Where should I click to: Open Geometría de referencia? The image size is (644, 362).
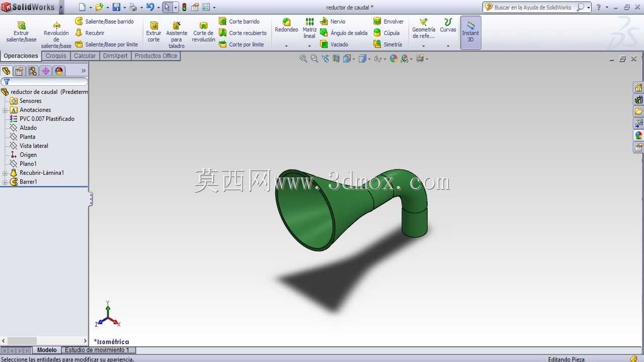424,28
